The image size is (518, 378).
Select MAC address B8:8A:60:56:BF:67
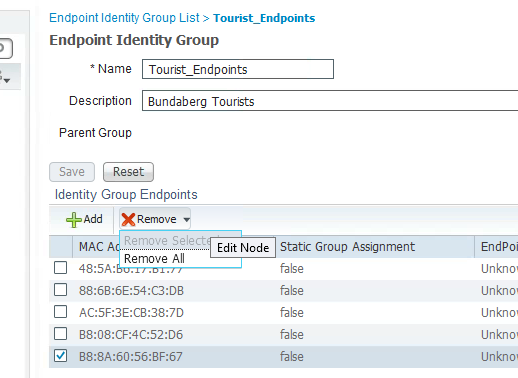click(x=131, y=357)
